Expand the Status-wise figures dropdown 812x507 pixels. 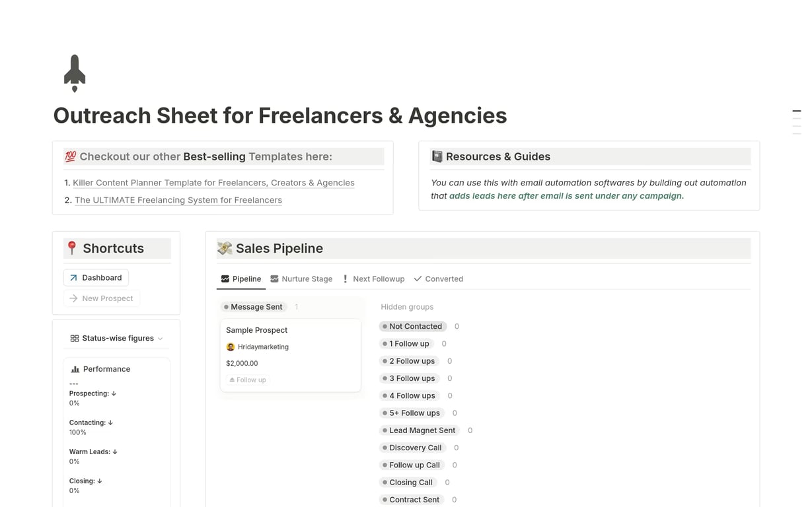[161, 339]
